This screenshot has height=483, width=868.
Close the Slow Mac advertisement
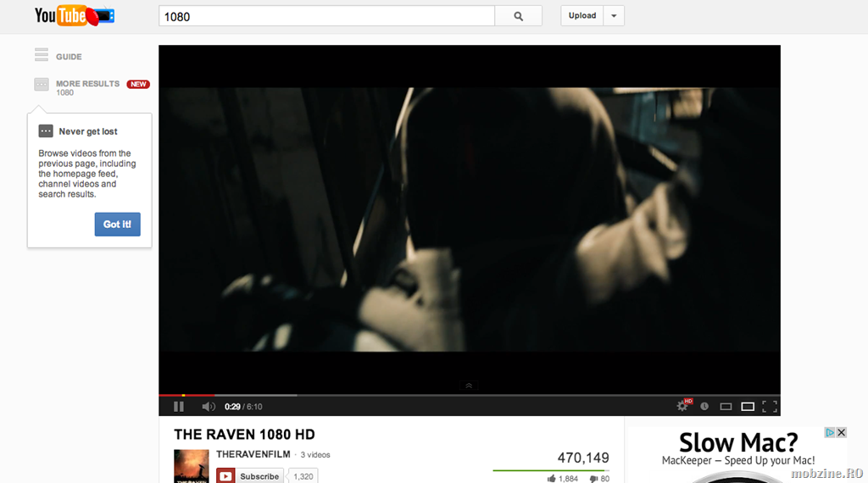coord(842,432)
